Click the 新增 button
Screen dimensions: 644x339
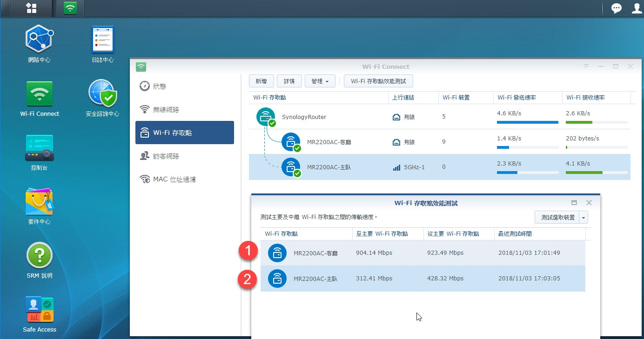[x=261, y=81]
